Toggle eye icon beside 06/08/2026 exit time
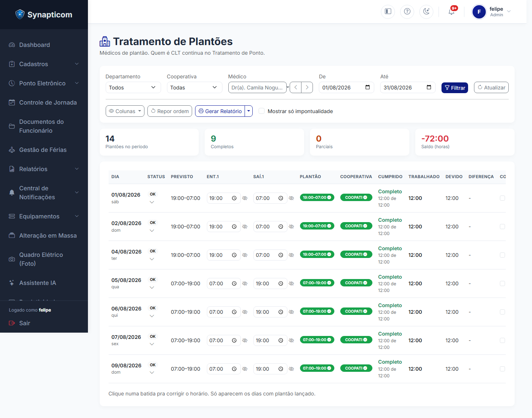532x418 pixels. tap(291, 312)
